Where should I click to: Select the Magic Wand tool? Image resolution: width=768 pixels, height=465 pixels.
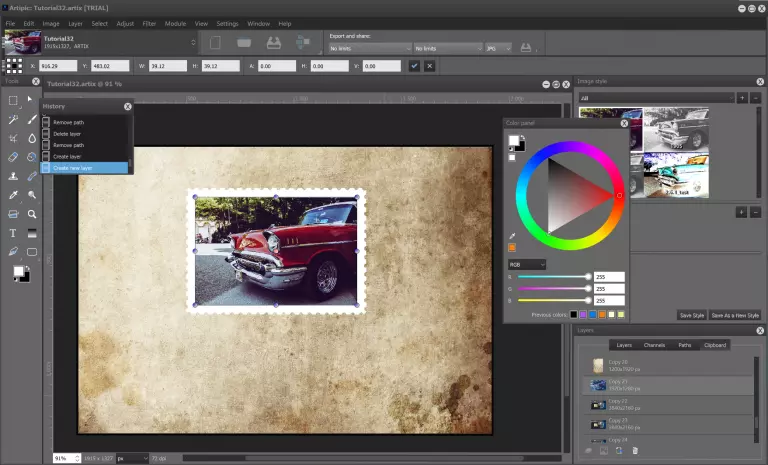[13, 119]
